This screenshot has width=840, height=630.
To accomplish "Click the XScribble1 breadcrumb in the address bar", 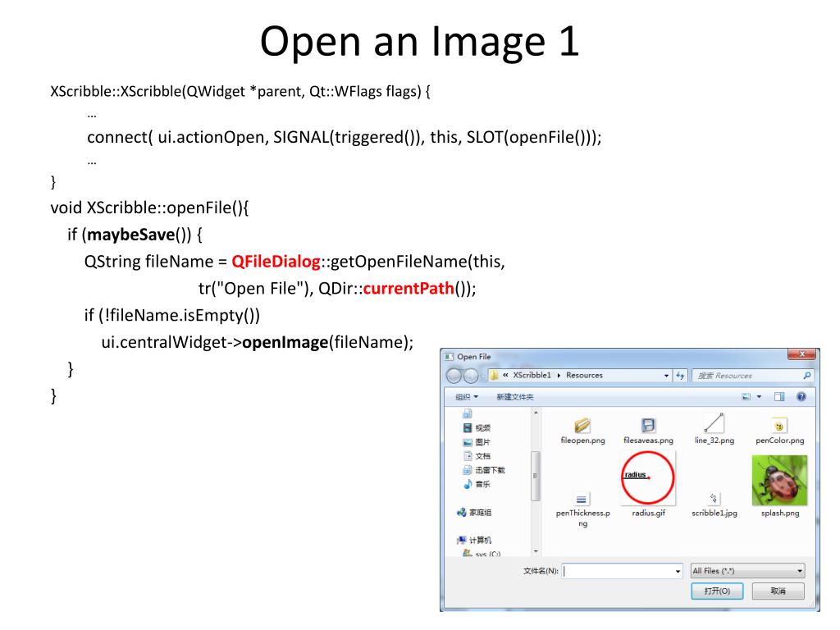I will [x=532, y=376].
